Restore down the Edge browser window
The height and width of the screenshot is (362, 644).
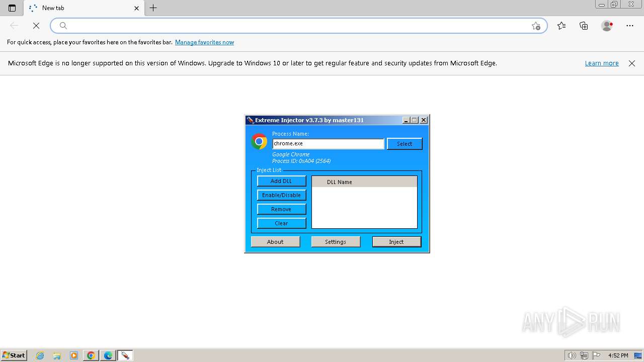[x=614, y=5]
